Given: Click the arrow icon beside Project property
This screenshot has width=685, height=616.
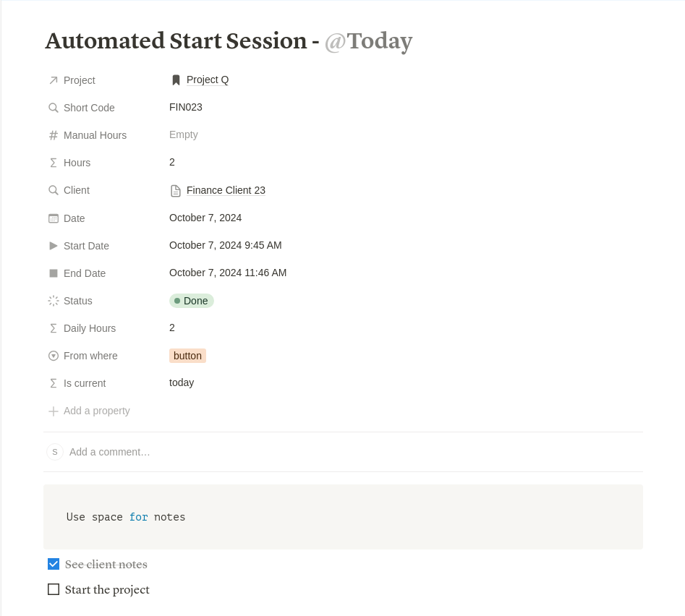Looking at the screenshot, I should click(54, 80).
